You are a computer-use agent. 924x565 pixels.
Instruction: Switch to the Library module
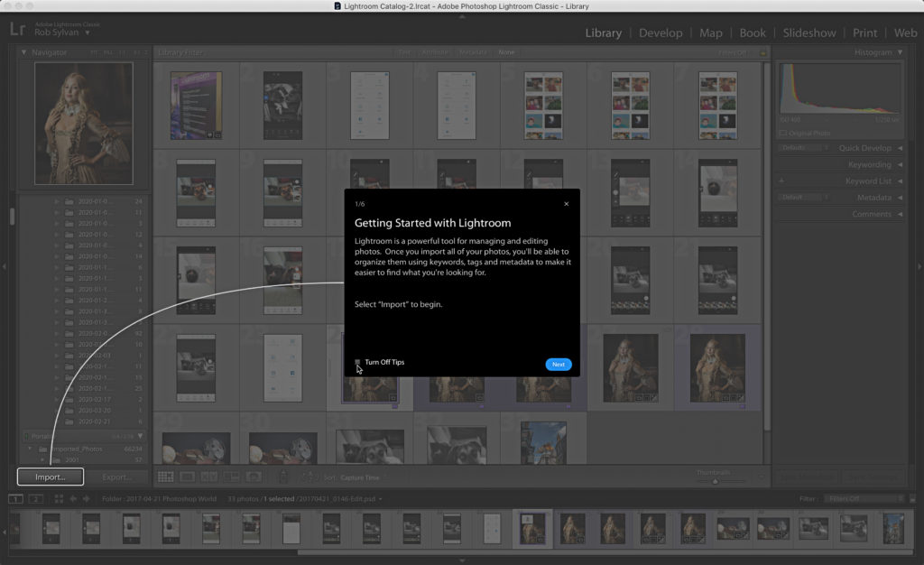point(603,33)
